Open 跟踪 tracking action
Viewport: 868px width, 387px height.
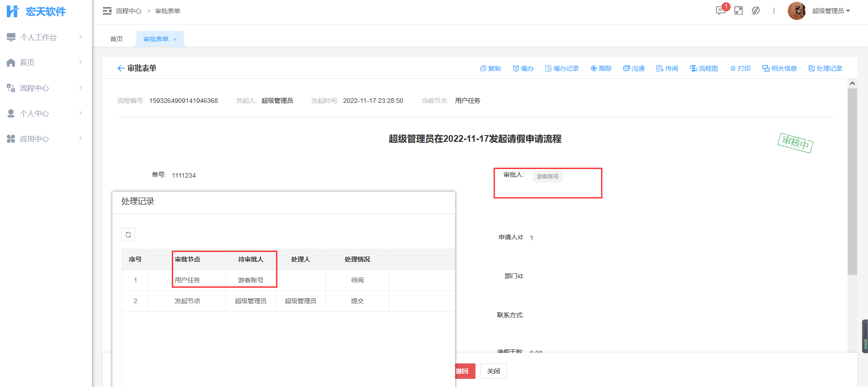(x=601, y=68)
